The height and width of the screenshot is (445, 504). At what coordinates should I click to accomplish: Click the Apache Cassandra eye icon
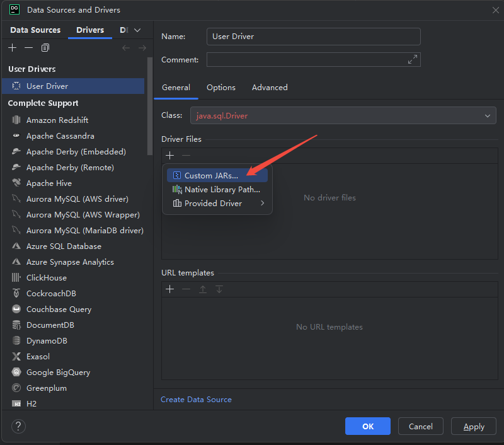(x=16, y=136)
